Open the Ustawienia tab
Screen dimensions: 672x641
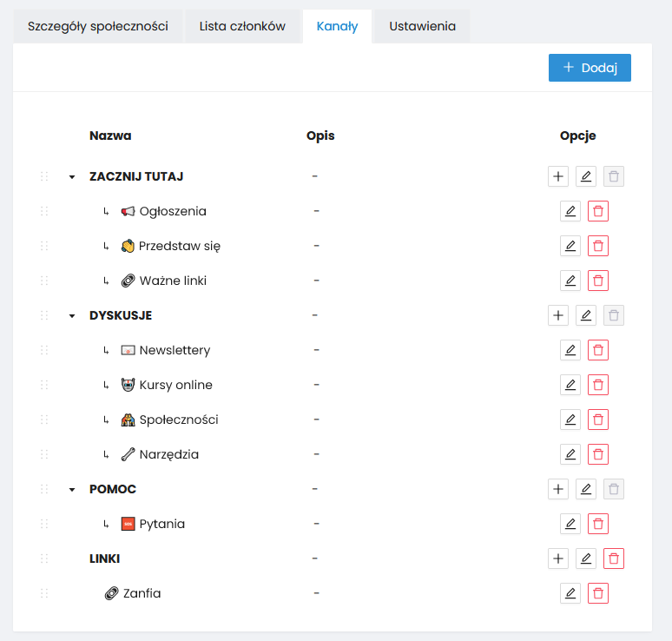422,26
